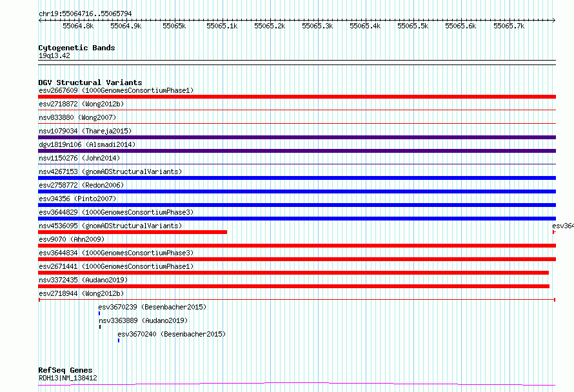Click the truncated esv364 label at right edge
574x392 pixels.
[x=563, y=226]
